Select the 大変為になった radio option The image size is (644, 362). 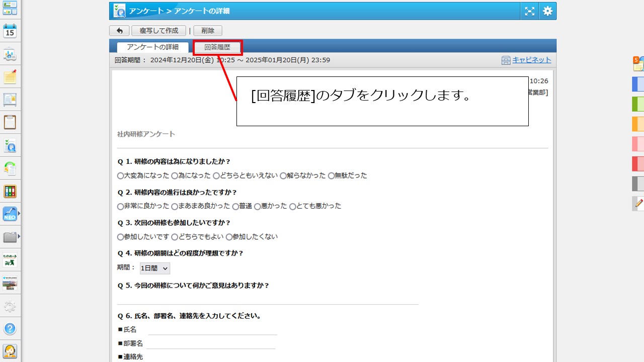pos(120,176)
